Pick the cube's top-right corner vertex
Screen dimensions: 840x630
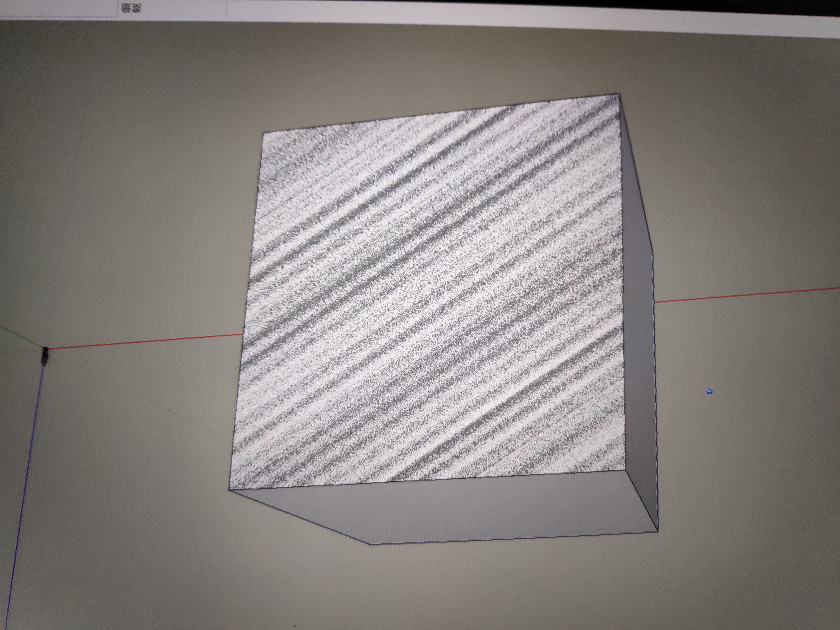(x=619, y=94)
